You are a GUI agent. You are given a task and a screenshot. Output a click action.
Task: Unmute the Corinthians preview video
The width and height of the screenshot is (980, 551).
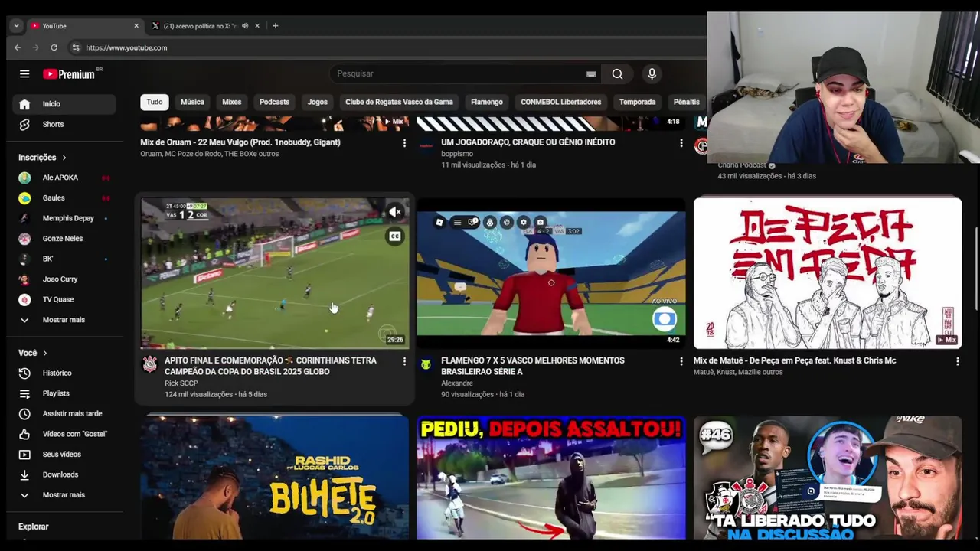coord(395,212)
